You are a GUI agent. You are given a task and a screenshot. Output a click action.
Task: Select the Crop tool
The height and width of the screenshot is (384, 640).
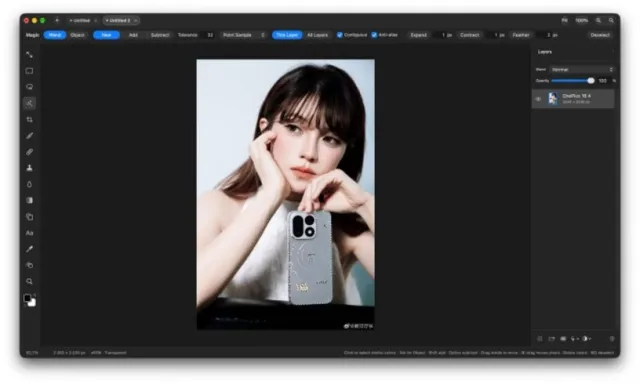tap(29, 120)
